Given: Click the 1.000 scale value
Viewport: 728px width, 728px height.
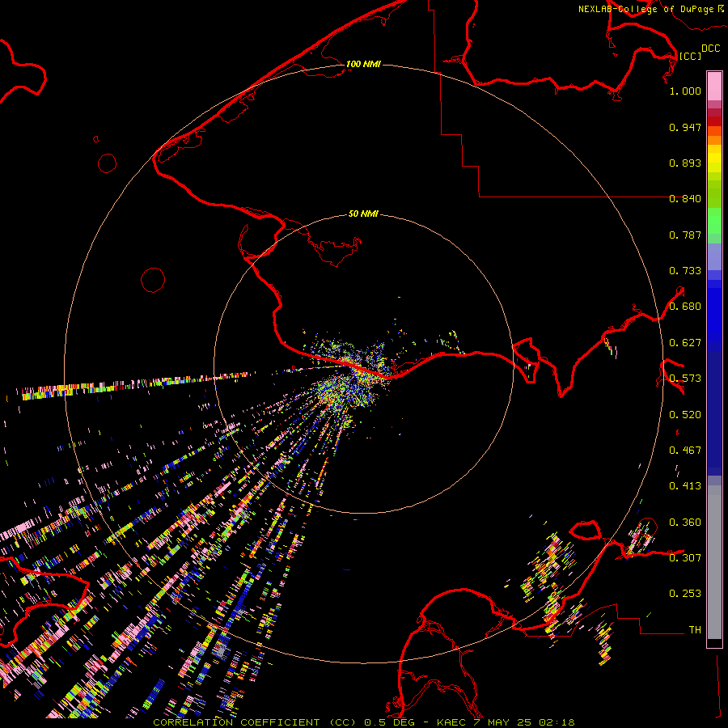Looking at the screenshot, I should [x=685, y=91].
